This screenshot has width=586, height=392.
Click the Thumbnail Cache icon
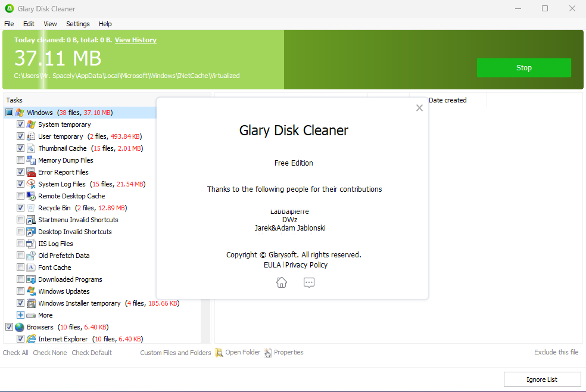(31, 148)
